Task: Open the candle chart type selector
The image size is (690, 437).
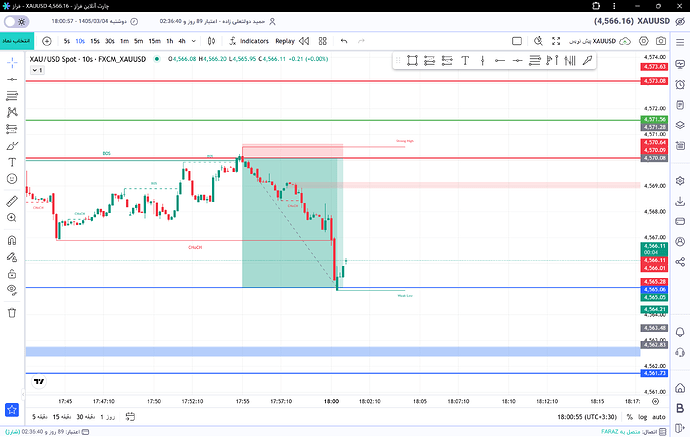Action: 211,41
